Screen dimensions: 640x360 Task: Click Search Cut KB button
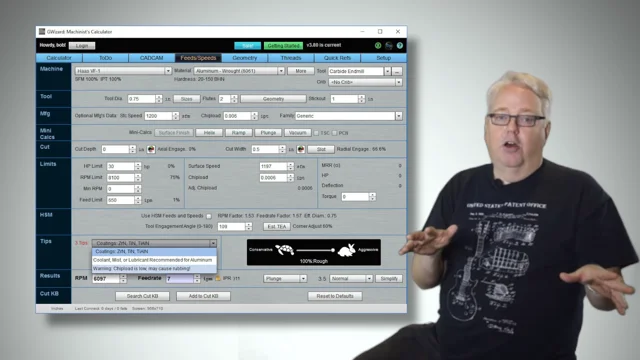(142, 296)
